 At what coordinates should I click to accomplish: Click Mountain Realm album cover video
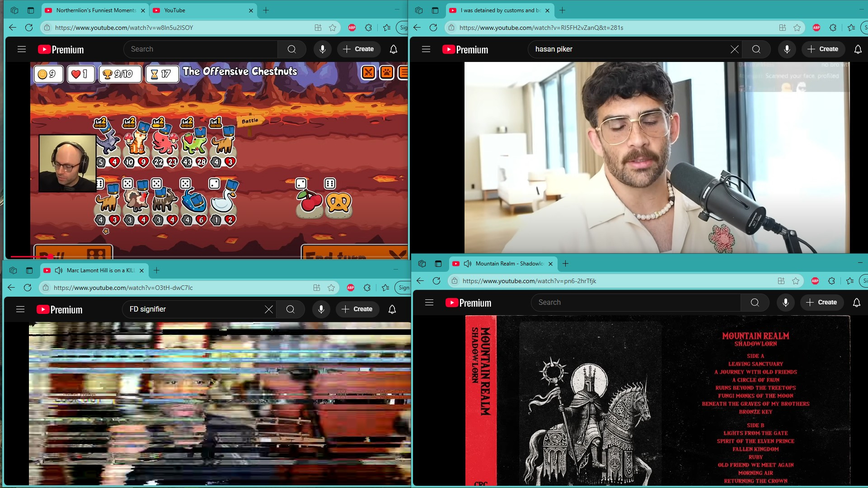tap(658, 400)
